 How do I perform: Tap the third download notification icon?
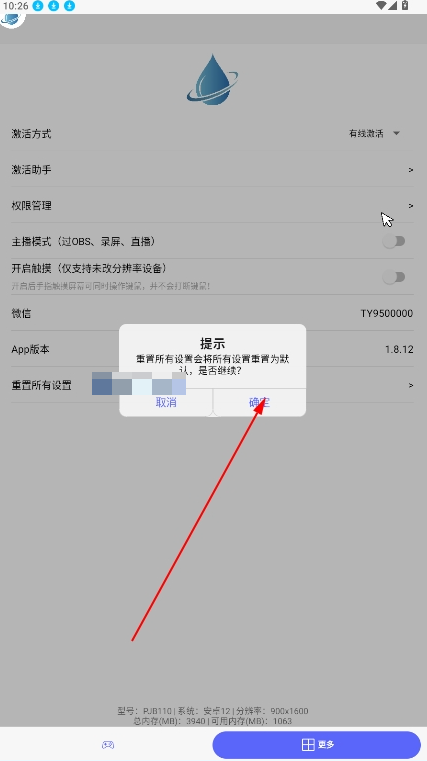(70, 6)
